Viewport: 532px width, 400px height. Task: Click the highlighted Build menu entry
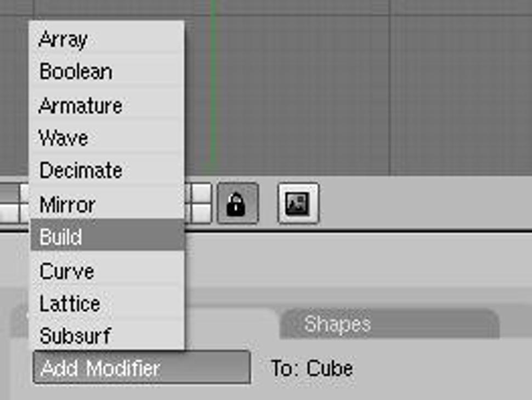(x=107, y=235)
